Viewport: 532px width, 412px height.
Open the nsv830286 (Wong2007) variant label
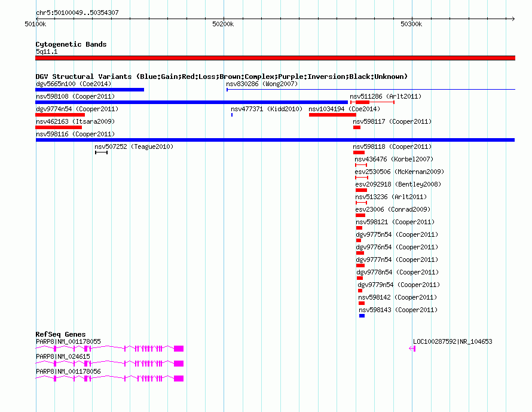coord(262,84)
